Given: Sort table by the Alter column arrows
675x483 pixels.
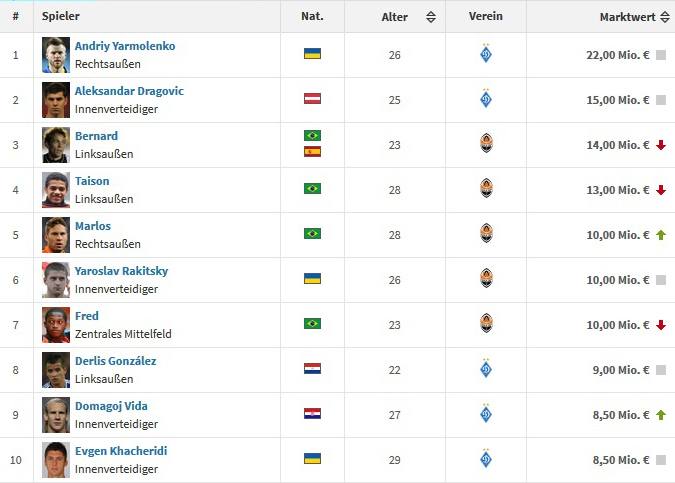Looking at the screenshot, I should click(430, 17).
